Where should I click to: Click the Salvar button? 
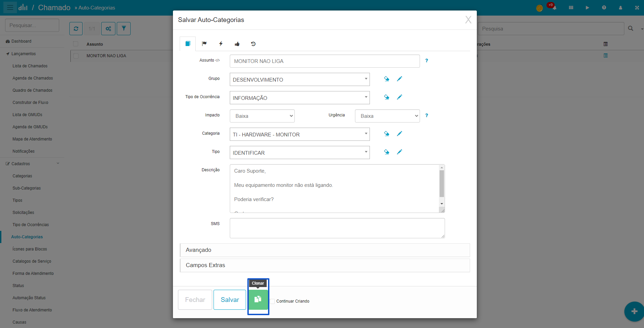230,300
